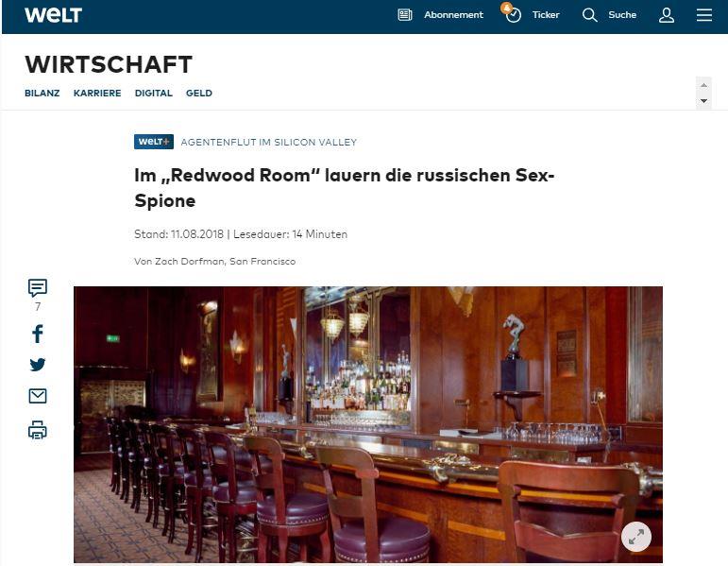
Task: Open the hamburger menu icon
Action: pos(703,15)
